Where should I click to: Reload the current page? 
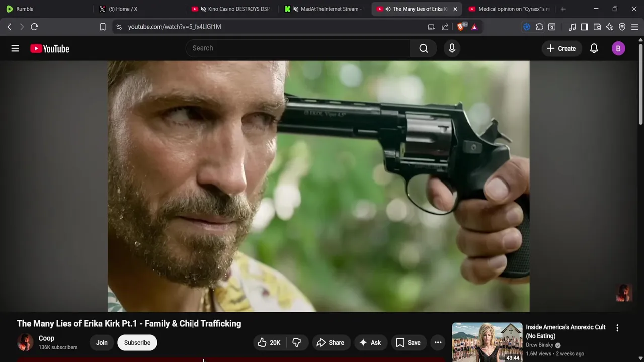(34, 27)
